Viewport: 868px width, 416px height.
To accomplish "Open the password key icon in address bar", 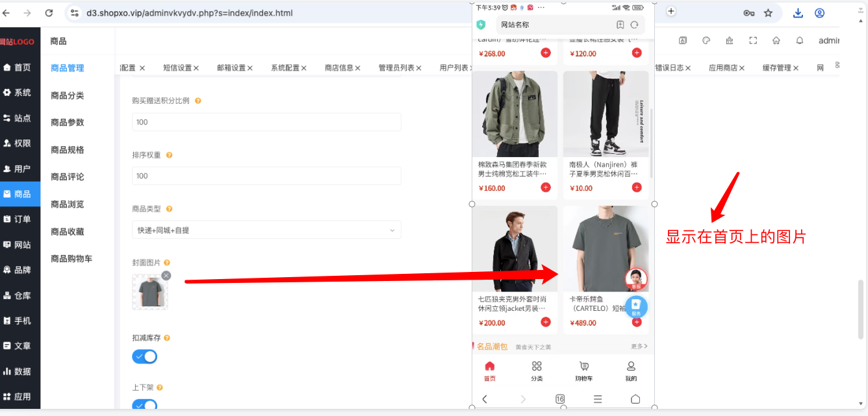I will click(749, 13).
